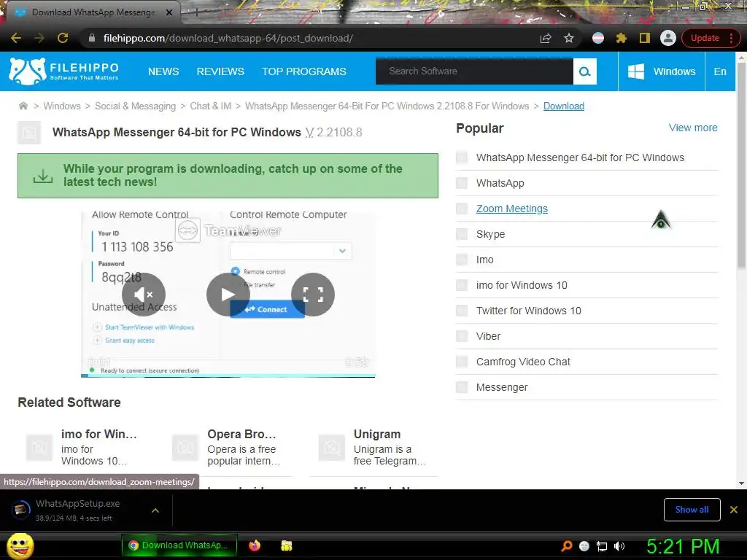Screen dimensions: 747x560
Task: Click the search magnifier button
Action: click(x=584, y=71)
